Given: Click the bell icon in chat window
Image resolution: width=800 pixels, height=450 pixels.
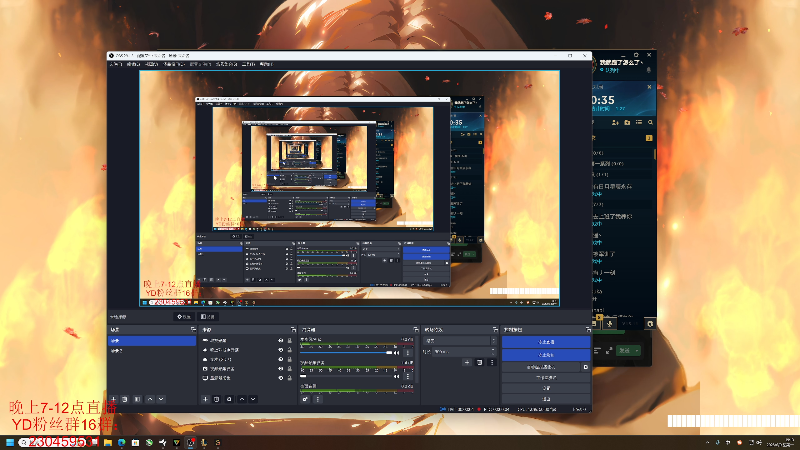Looking at the screenshot, I should click(x=649, y=70).
